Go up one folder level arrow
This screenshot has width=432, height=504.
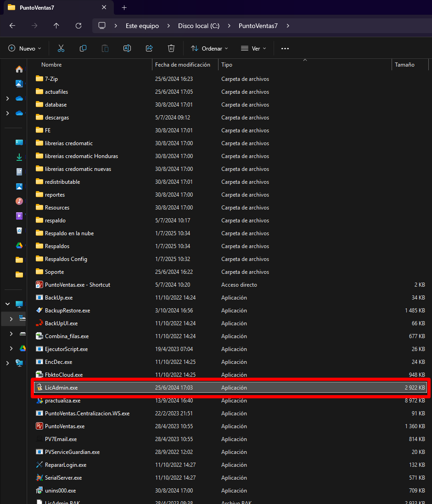pos(56,26)
